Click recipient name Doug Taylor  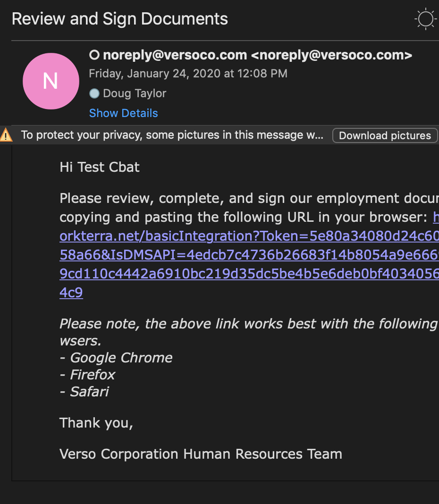point(135,93)
